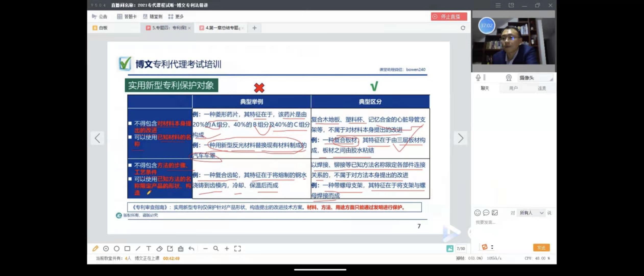The image size is (644, 276).
Task: Go to next slide with right arrow
Action: click(x=460, y=138)
